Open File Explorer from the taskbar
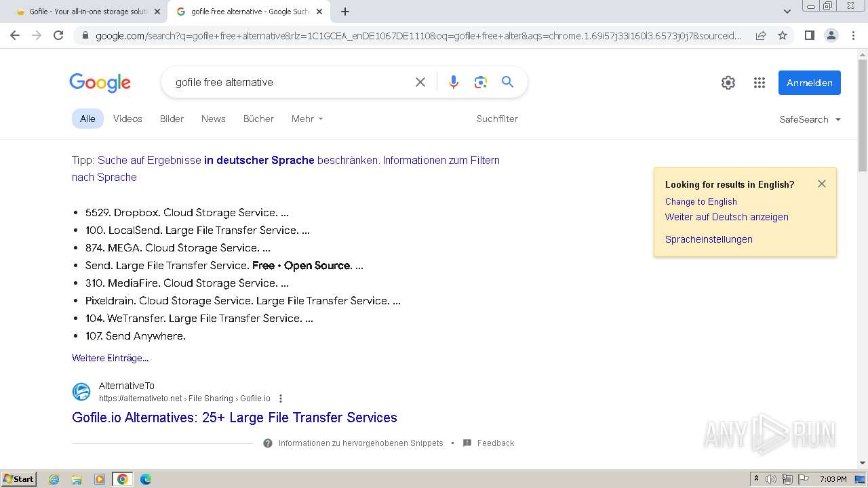The image size is (868, 488). (77, 479)
